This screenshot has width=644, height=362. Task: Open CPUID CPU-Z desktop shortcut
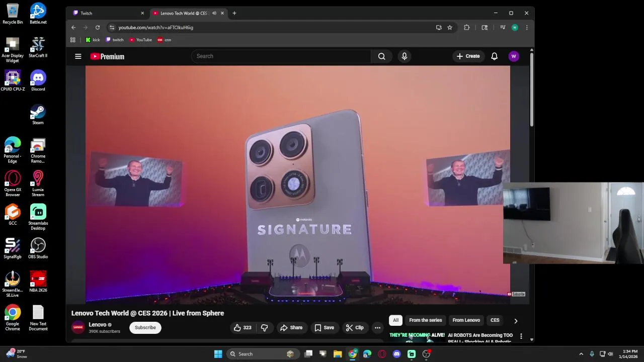pyautogui.click(x=13, y=80)
